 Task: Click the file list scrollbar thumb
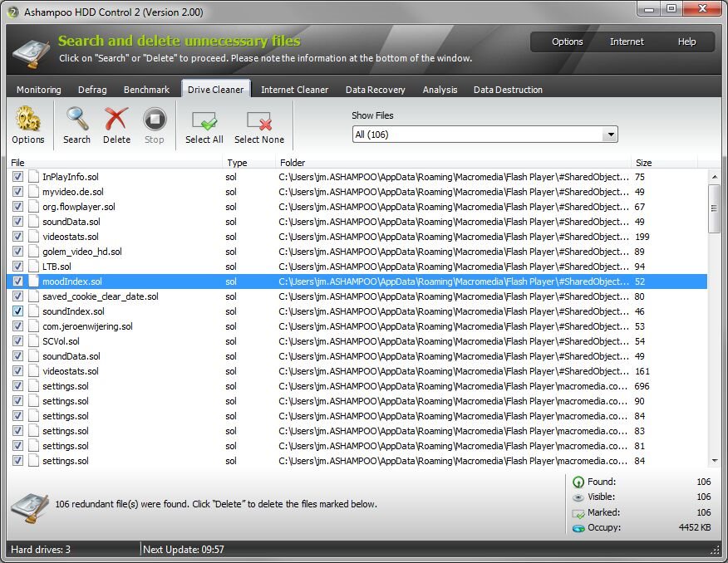pos(714,208)
